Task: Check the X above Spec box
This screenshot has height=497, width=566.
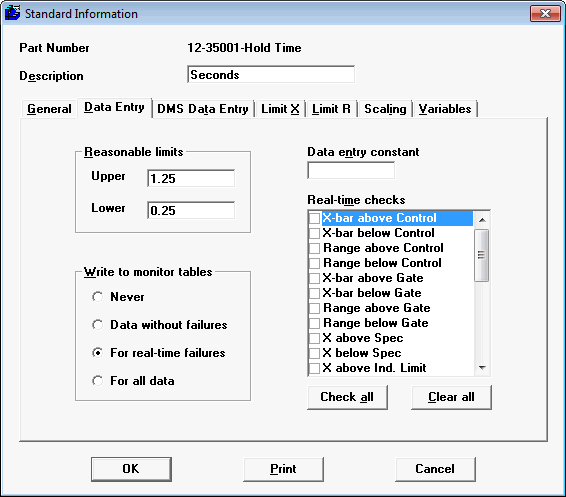Action: (314, 338)
